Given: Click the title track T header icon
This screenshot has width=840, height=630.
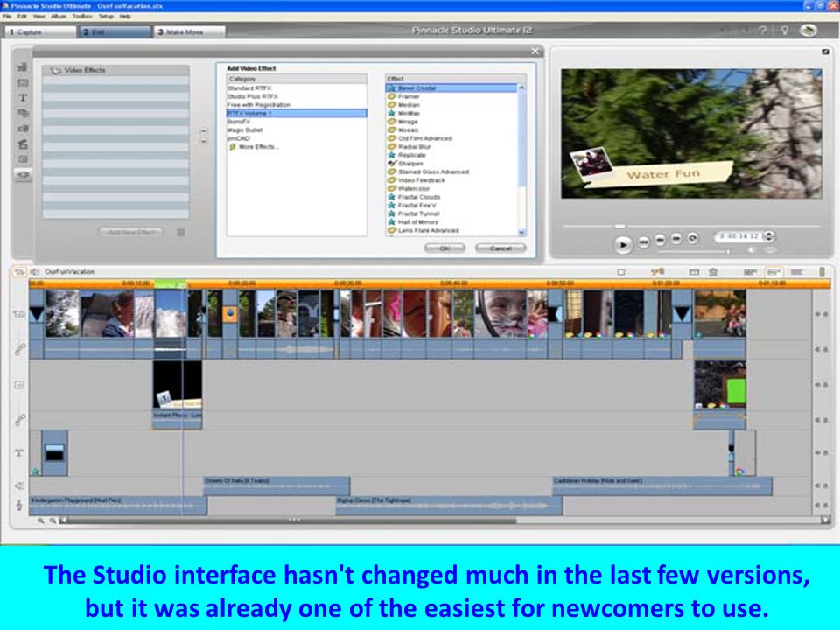Looking at the screenshot, I should [x=18, y=453].
